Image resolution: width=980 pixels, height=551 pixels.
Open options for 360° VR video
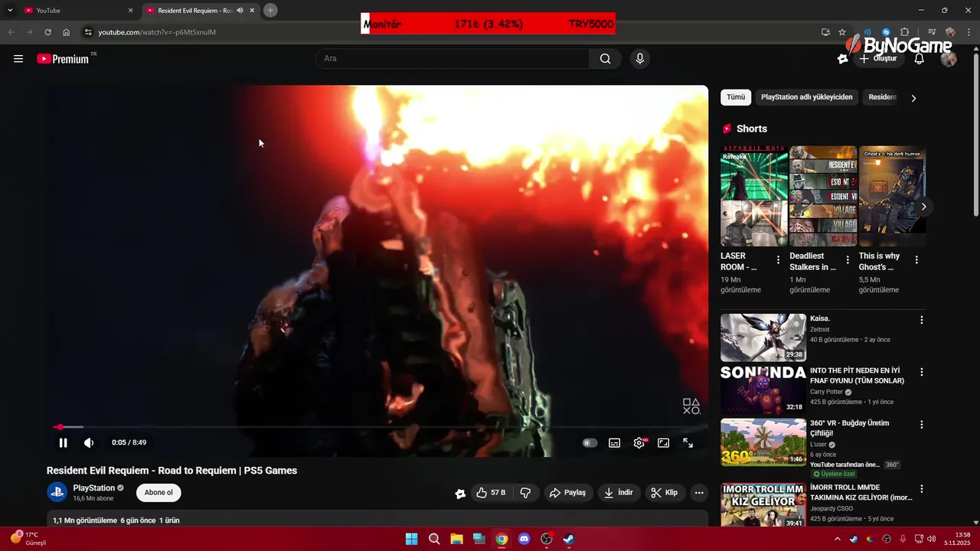922,425
